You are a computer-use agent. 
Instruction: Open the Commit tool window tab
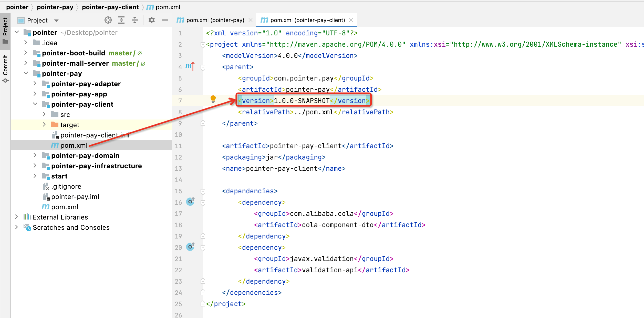point(5,68)
